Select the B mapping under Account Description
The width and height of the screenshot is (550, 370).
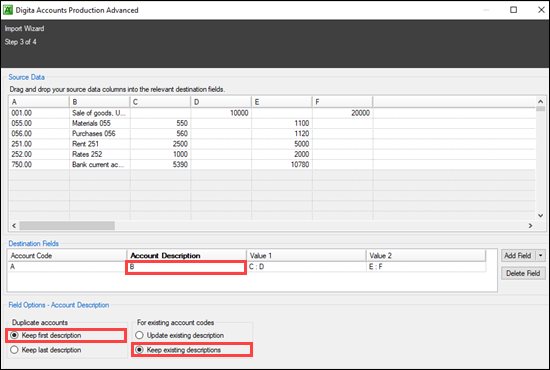click(x=186, y=267)
